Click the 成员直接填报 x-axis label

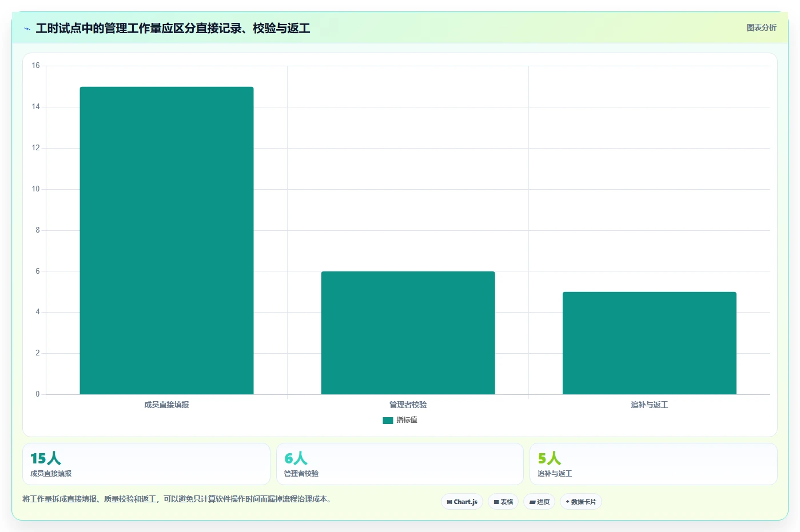(x=166, y=405)
